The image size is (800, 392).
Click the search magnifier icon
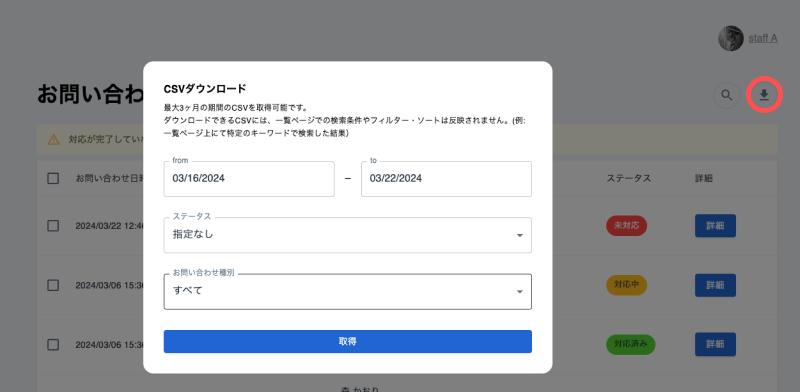click(x=727, y=95)
